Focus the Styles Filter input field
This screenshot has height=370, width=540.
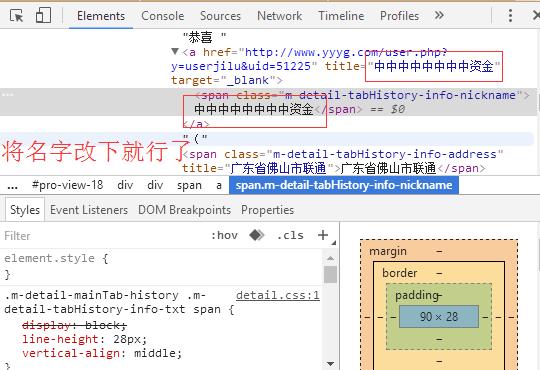click(x=103, y=236)
